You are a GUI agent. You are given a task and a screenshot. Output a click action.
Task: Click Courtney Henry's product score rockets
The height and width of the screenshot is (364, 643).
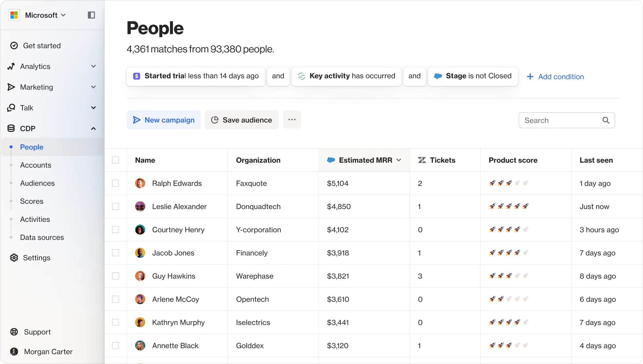[509, 230]
